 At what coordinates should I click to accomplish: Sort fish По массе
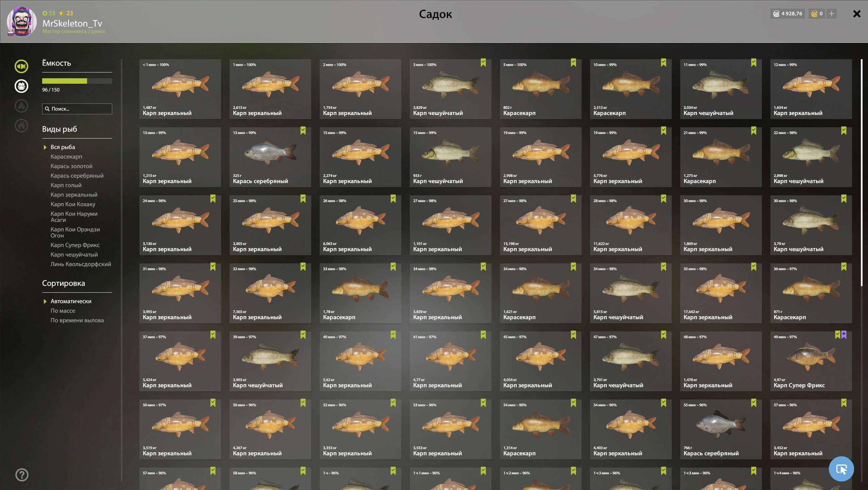(63, 311)
